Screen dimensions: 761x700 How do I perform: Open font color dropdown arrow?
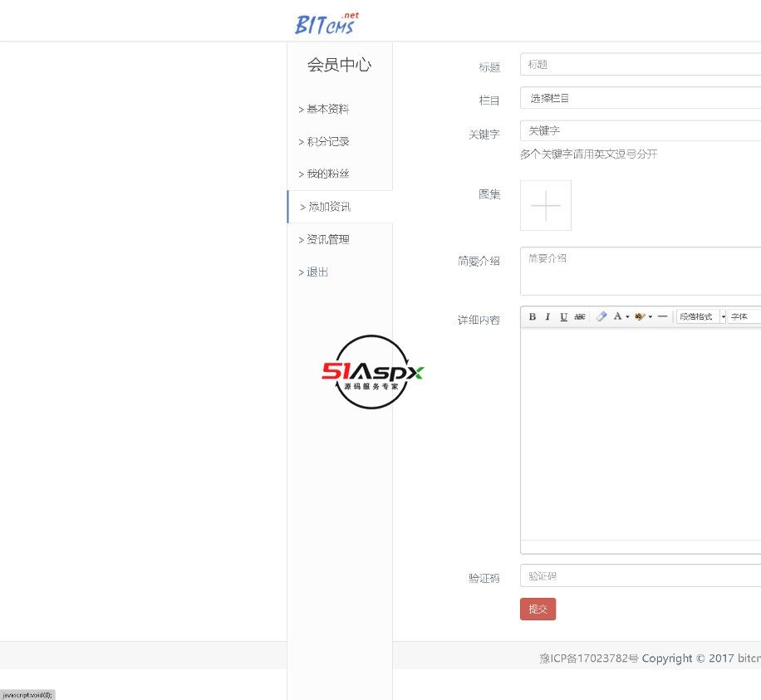point(627,317)
